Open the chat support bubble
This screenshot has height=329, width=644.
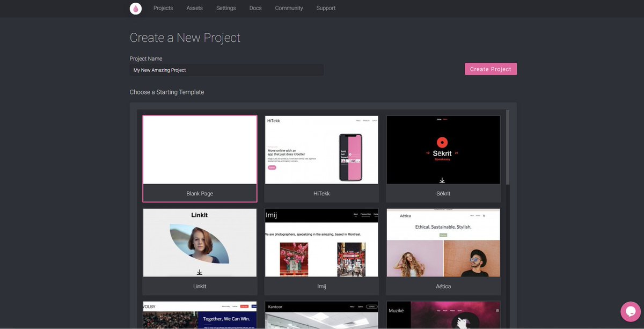pyautogui.click(x=631, y=311)
